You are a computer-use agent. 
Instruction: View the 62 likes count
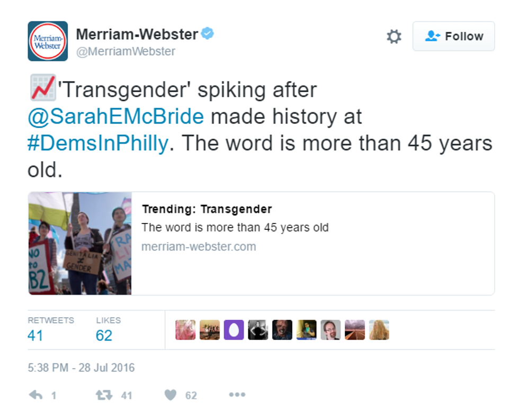click(104, 335)
